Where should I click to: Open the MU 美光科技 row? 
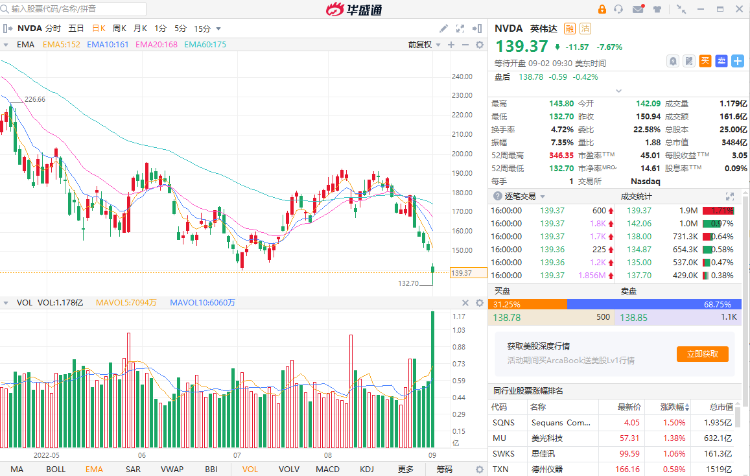615,438
